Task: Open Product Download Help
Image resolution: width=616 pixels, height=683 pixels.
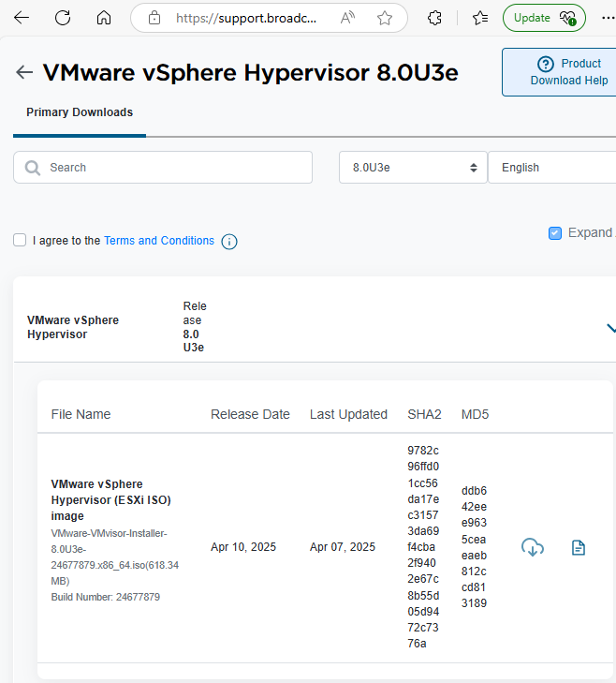Action: point(560,72)
